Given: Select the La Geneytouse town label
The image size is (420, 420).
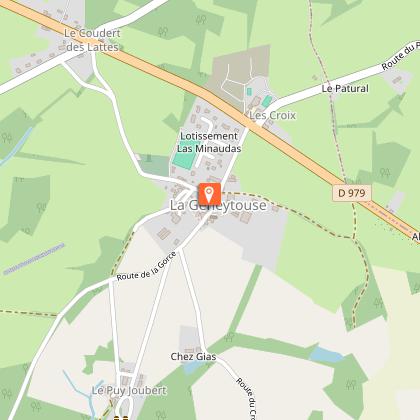Looking at the screenshot, I should tap(218, 205).
